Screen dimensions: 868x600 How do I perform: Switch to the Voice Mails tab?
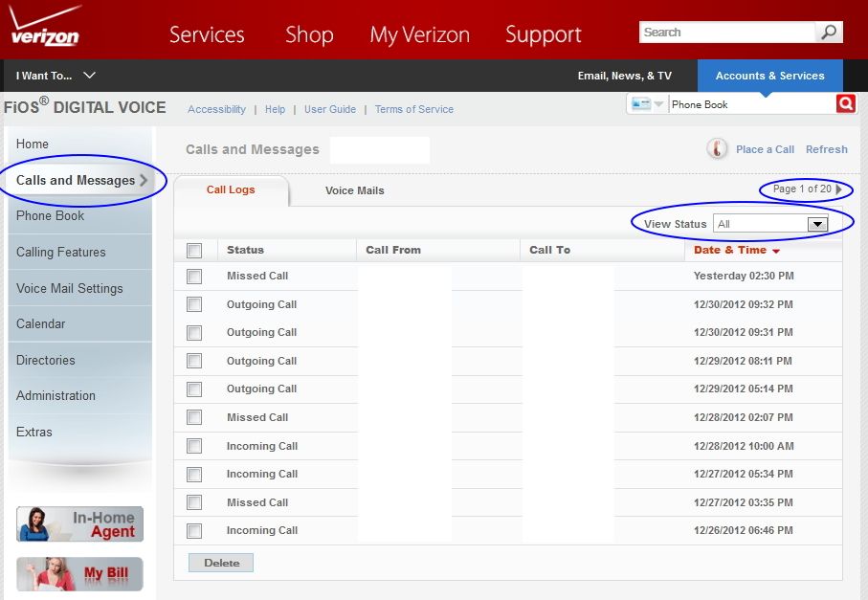coord(354,190)
